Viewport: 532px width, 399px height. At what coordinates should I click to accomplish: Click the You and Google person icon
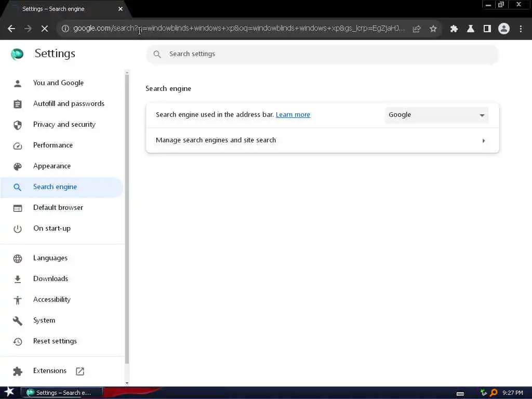(18, 83)
